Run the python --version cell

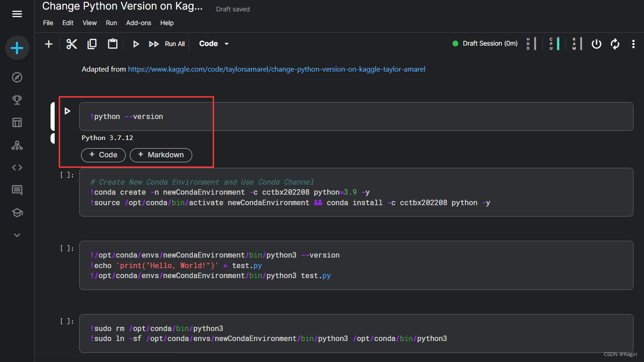pyautogui.click(x=67, y=111)
